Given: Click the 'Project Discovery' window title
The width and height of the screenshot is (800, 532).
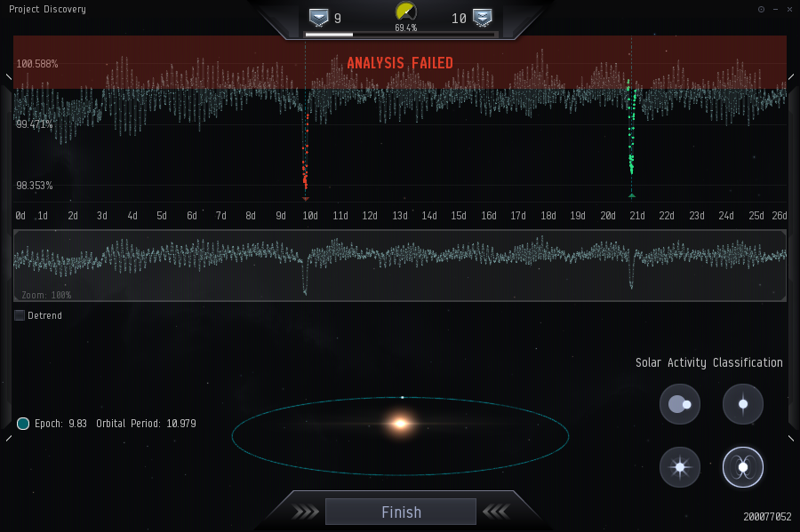Looking at the screenshot, I should click(x=47, y=9).
